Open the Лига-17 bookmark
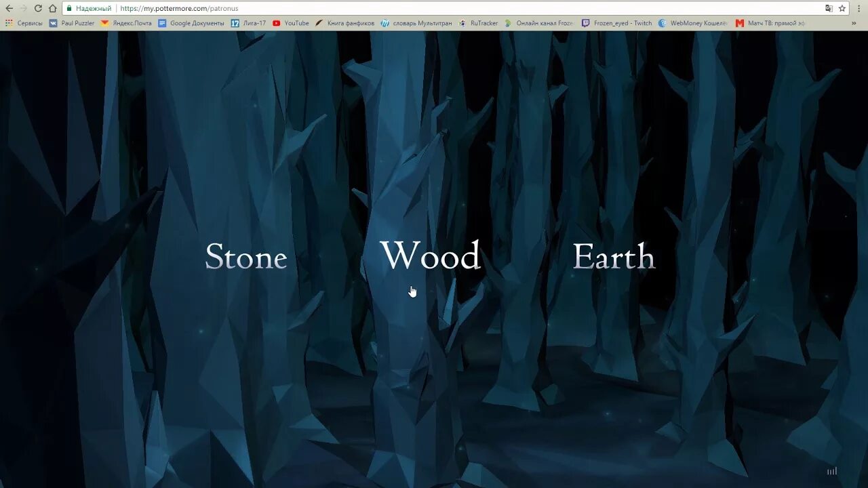868x488 pixels. (248, 23)
